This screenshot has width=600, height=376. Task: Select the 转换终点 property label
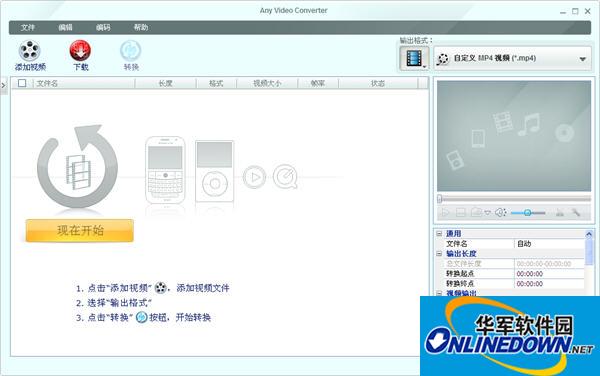(x=460, y=284)
